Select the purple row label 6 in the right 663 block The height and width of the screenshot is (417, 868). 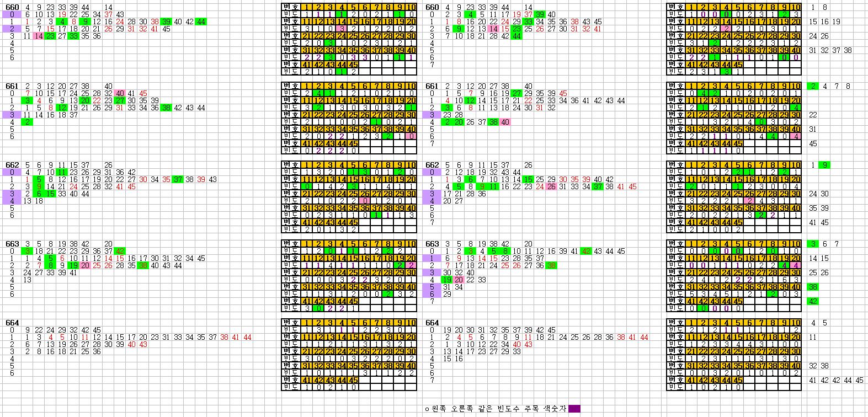432,294
